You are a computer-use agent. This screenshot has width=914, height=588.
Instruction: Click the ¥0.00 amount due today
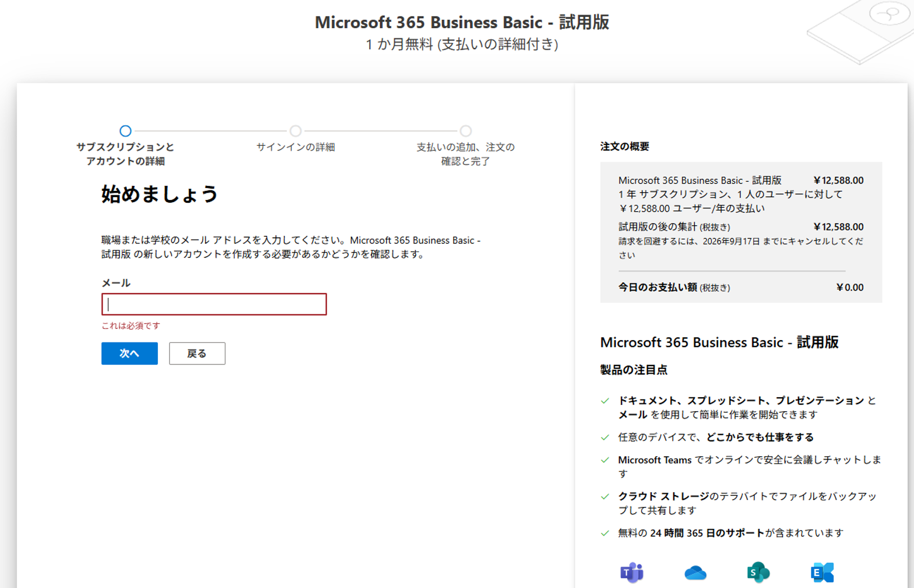pos(850,287)
